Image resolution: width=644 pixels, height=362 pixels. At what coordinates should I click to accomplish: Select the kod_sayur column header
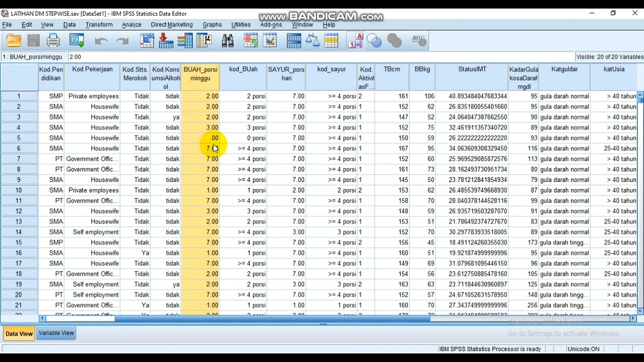pyautogui.click(x=332, y=77)
